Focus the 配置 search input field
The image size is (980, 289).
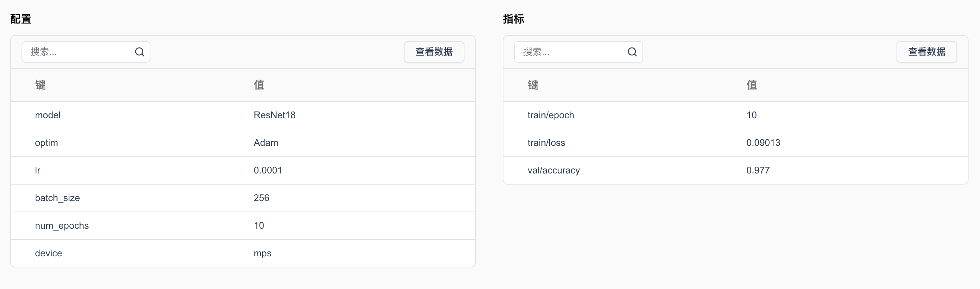click(86, 52)
